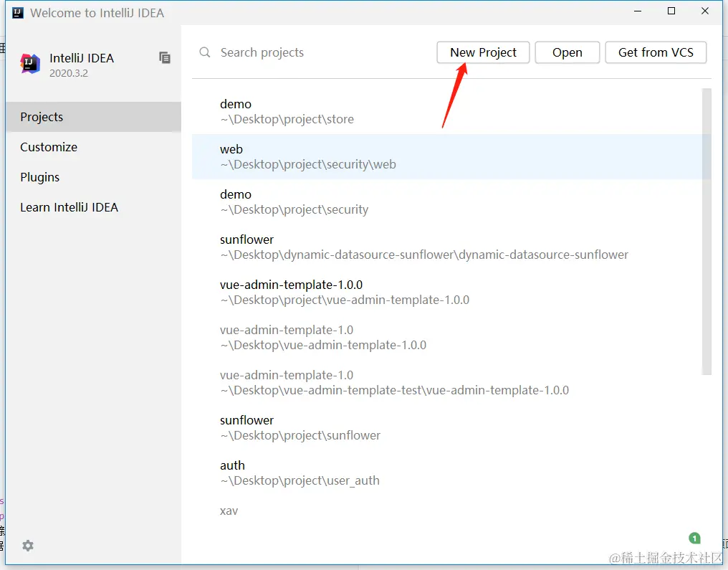Click IntelliJ IDEA version 2020.3.2 text
Screen dimensions: 728x570
click(69, 73)
